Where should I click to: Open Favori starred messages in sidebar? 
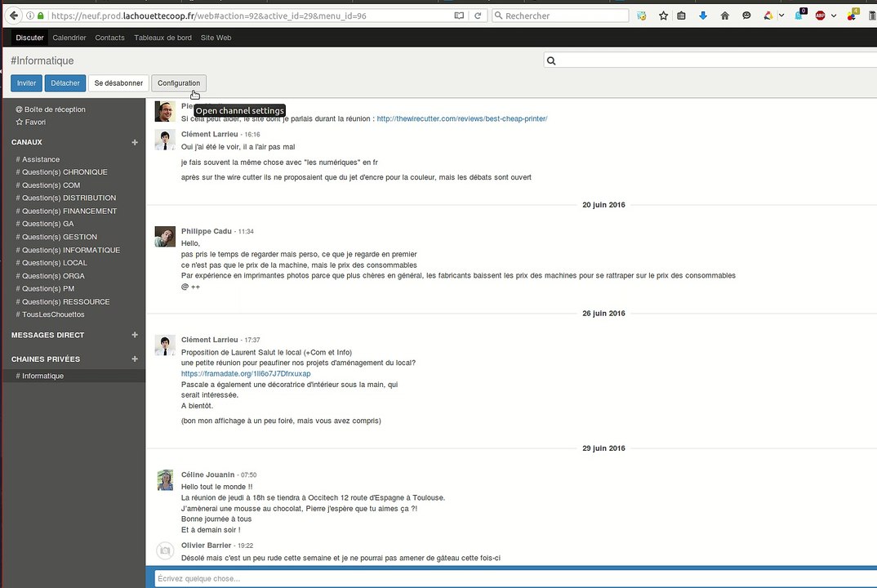click(x=31, y=122)
